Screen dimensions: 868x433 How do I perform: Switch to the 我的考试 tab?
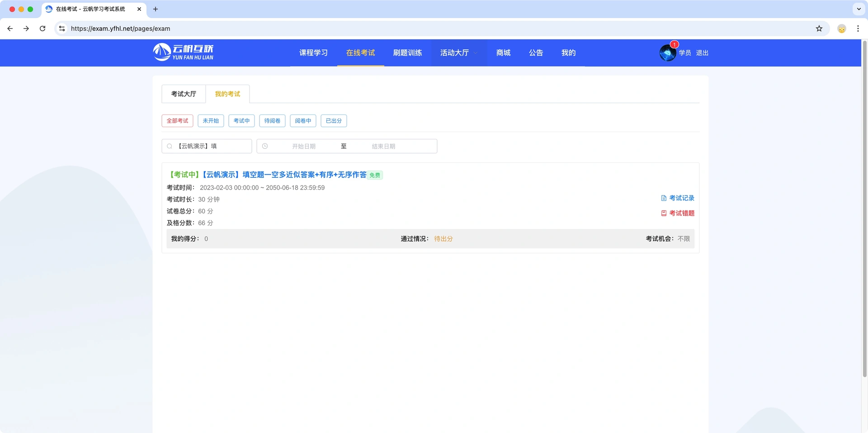(227, 94)
